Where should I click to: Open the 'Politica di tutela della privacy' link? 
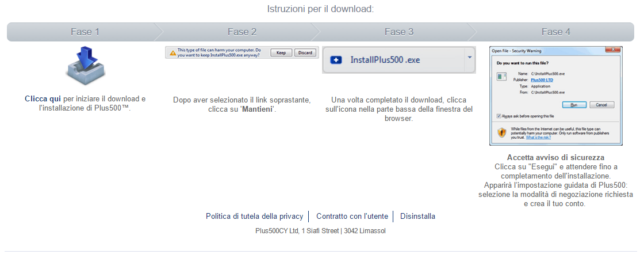click(254, 217)
